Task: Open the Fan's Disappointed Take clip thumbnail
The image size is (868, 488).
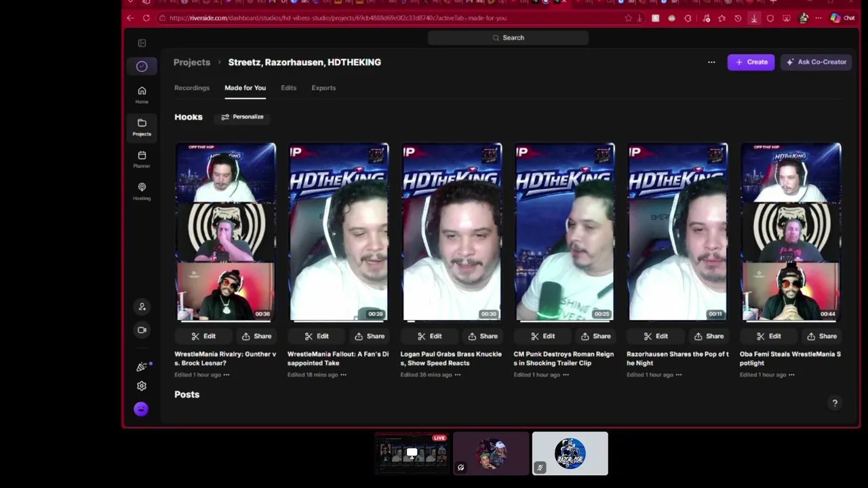Action: [x=339, y=231]
